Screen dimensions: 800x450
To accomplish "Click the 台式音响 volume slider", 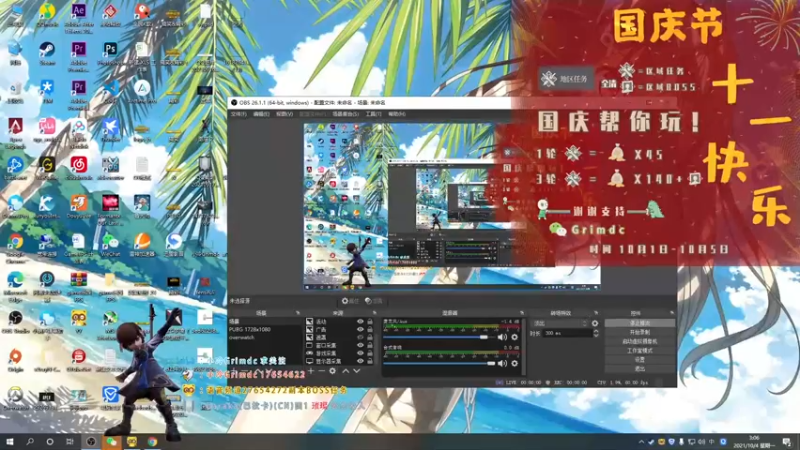I will point(439,363).
